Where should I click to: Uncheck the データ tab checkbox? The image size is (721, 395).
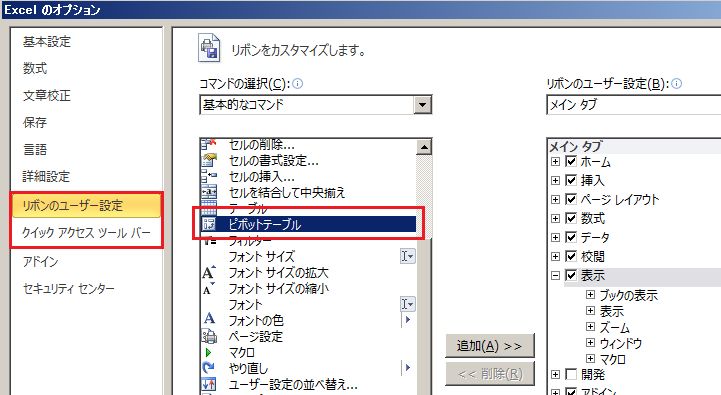571,237
